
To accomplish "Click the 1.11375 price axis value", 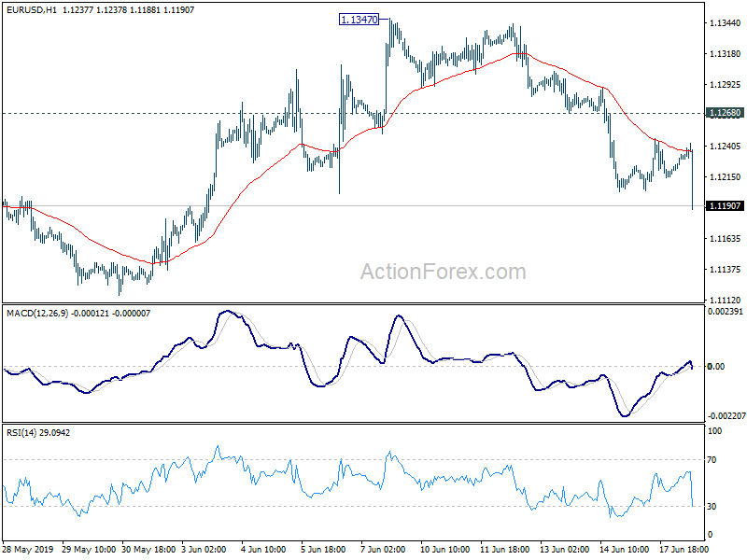I will [726, 270].
